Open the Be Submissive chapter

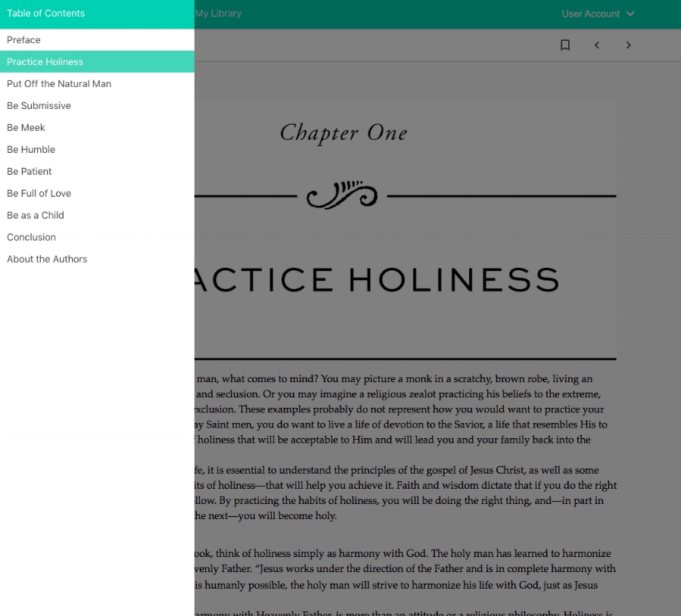(x=39, y=105)
